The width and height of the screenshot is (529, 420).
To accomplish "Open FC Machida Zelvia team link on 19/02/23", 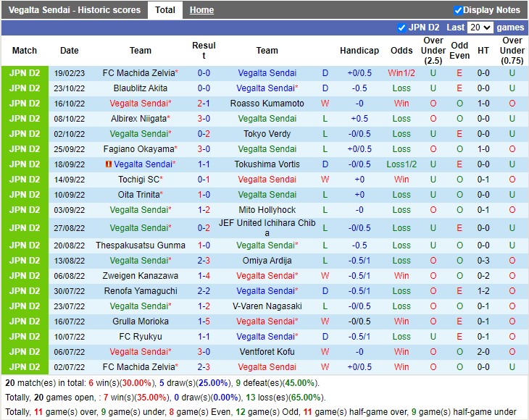I will click(139, 73).
